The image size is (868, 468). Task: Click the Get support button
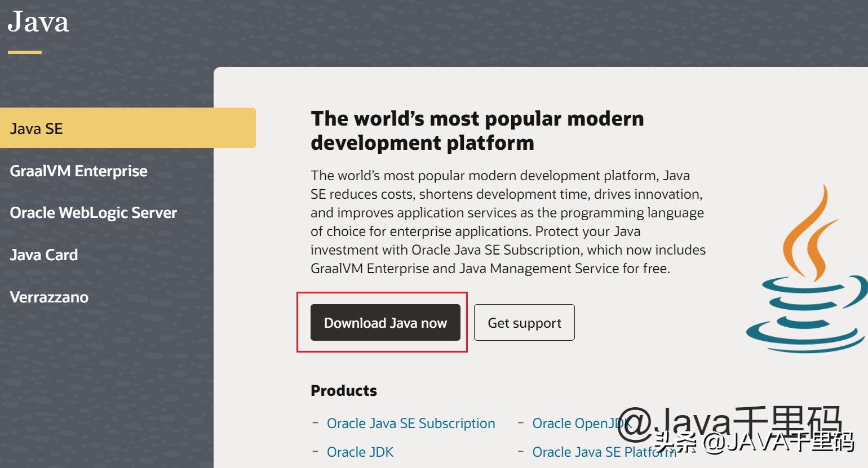[x=524, y=323]
